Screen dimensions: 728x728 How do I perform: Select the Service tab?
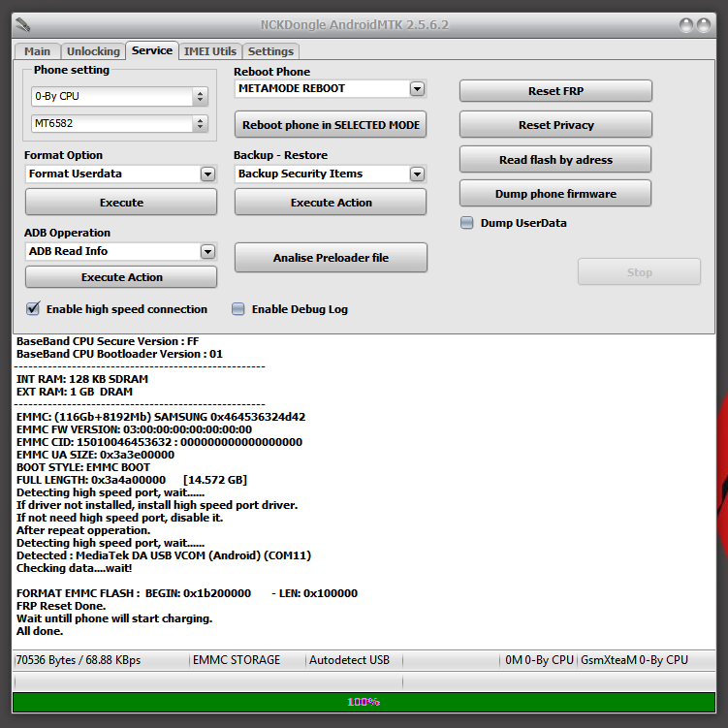[152, 50]
